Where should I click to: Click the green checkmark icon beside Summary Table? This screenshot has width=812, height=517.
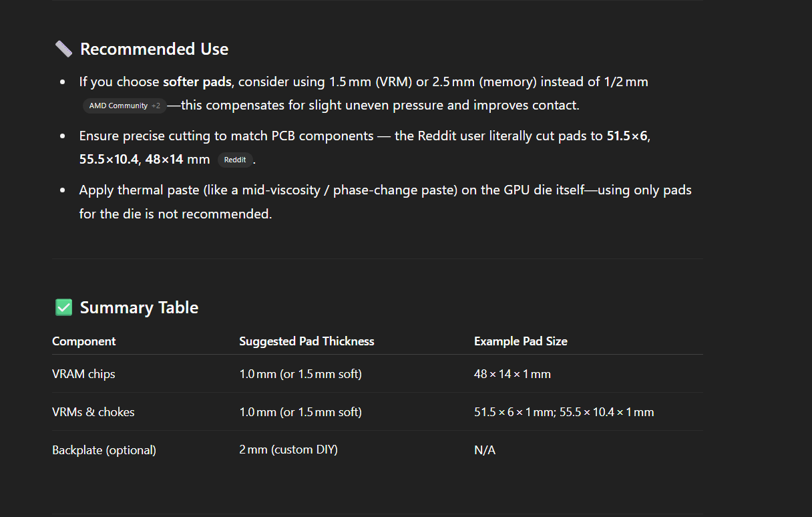pyautogui.click(x=63, y=307)
